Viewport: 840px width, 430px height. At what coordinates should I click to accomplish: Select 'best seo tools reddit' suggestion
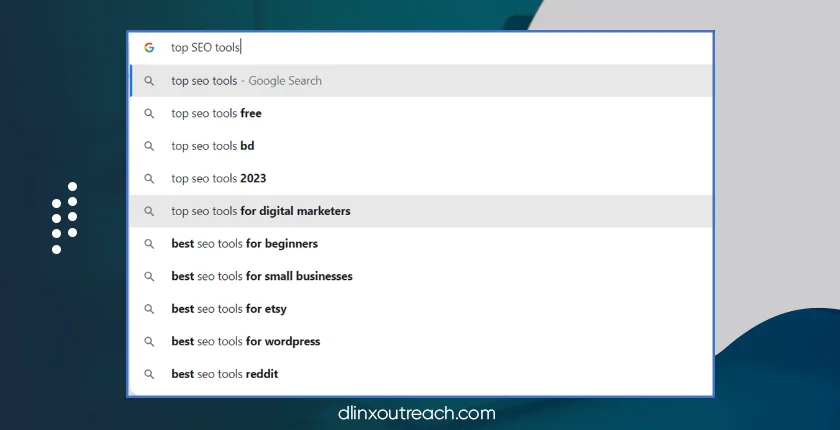421,374
